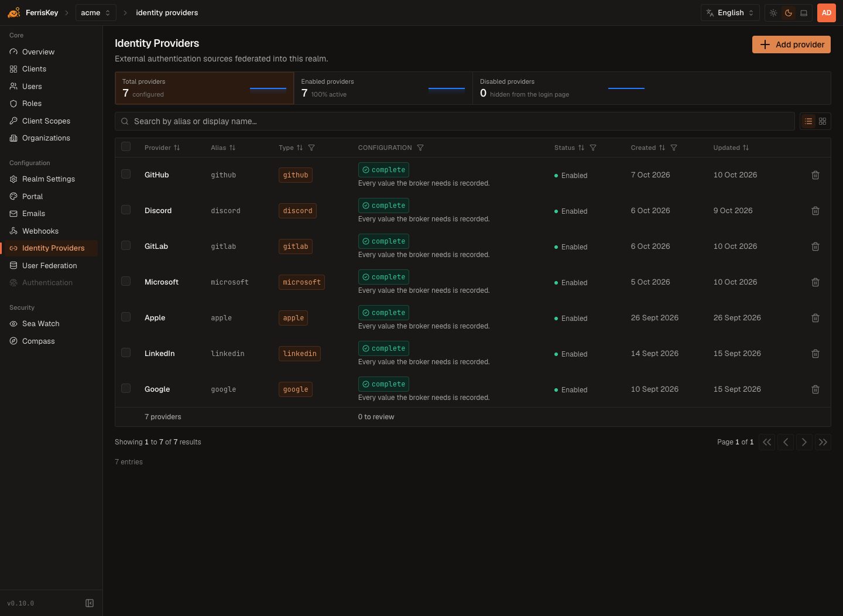Sort by Status column
Image resolution: width=843 pixels, height=616 pixels.
tap(570, 148)
